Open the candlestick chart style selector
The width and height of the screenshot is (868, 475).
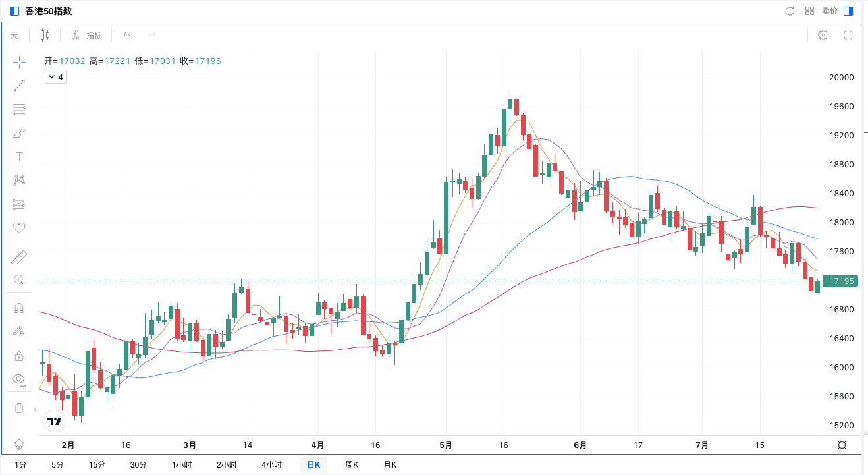click(x=45, y=35)
